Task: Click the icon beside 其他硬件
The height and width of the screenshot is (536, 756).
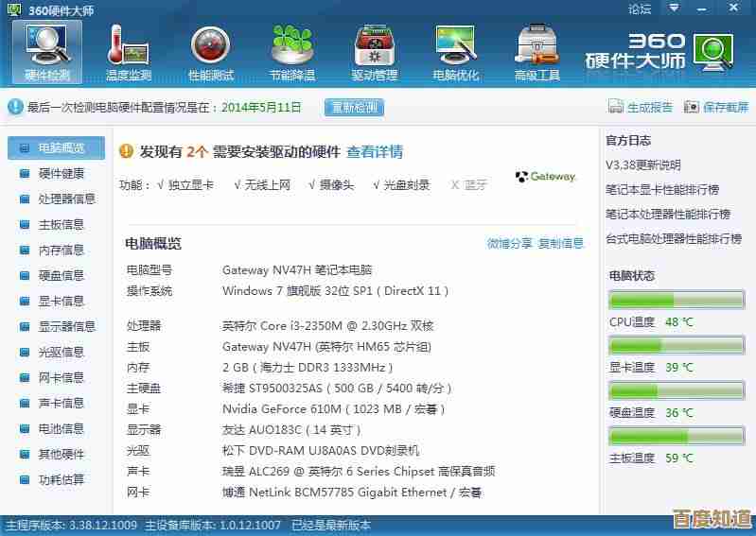Action: coord(24,454)
